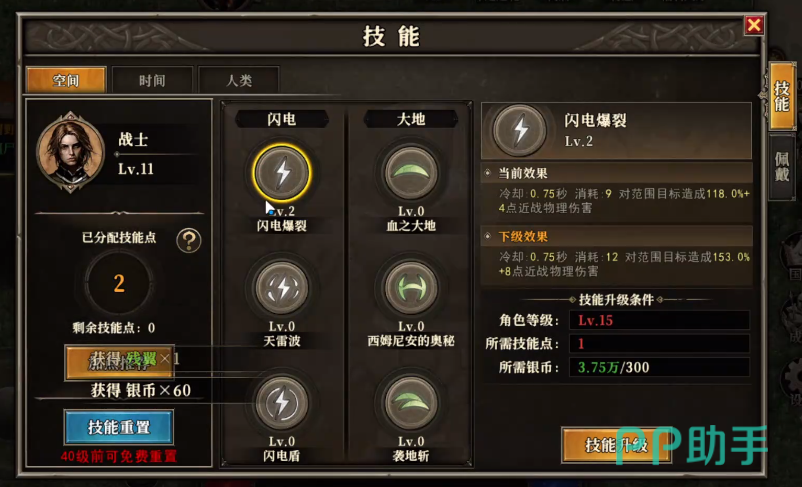Click the large 闪电爆裂 icon in detail panel
Screen dimensions: 802x487
pyautogui.click(x=520, y=130)
